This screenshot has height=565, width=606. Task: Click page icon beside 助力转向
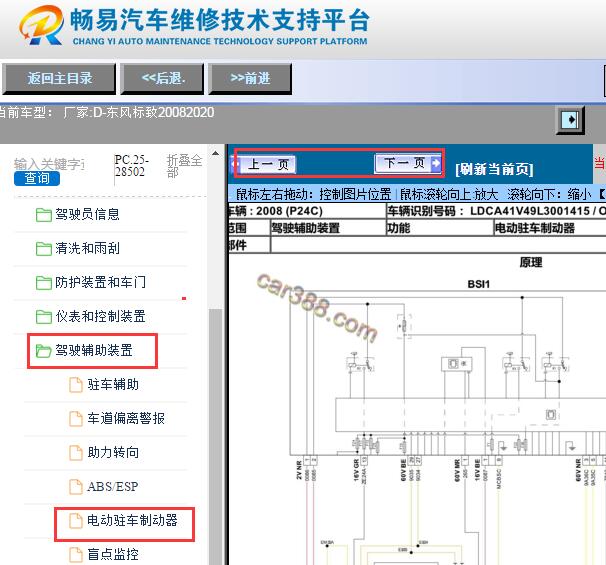tap(76, 453)
